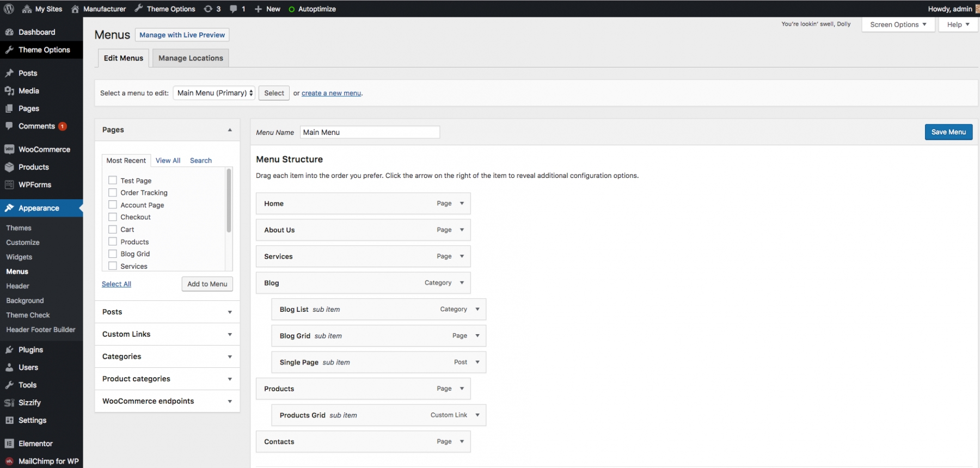Switch to the Manage Locations tab

(x=191, y=58)
